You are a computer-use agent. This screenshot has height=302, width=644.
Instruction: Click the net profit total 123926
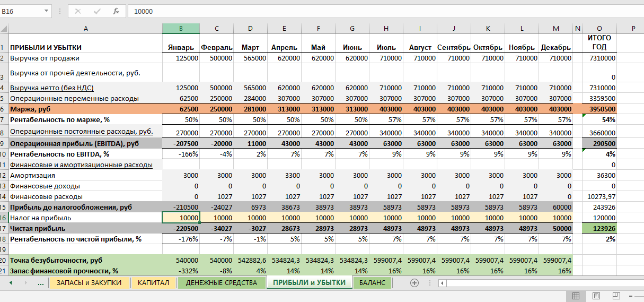[x=599, y=228]
